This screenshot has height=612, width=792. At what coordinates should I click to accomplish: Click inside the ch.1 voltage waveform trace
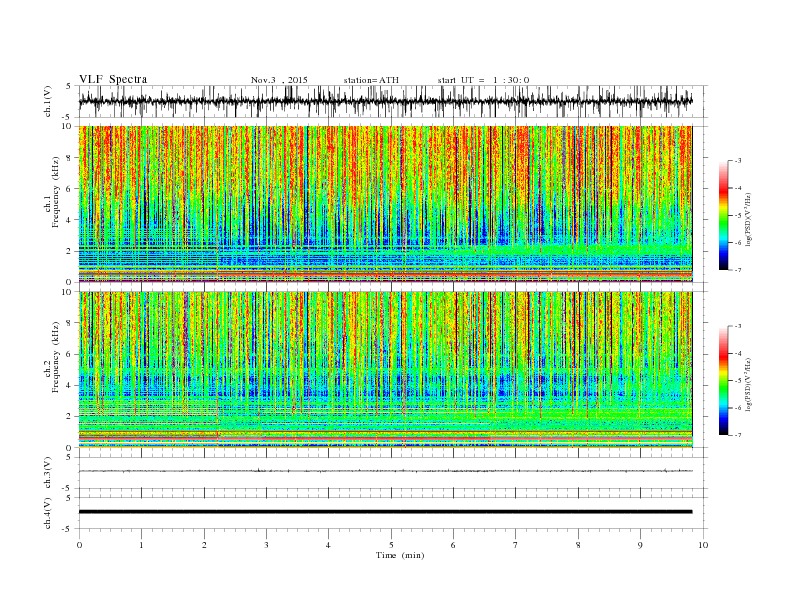point(385,101)
